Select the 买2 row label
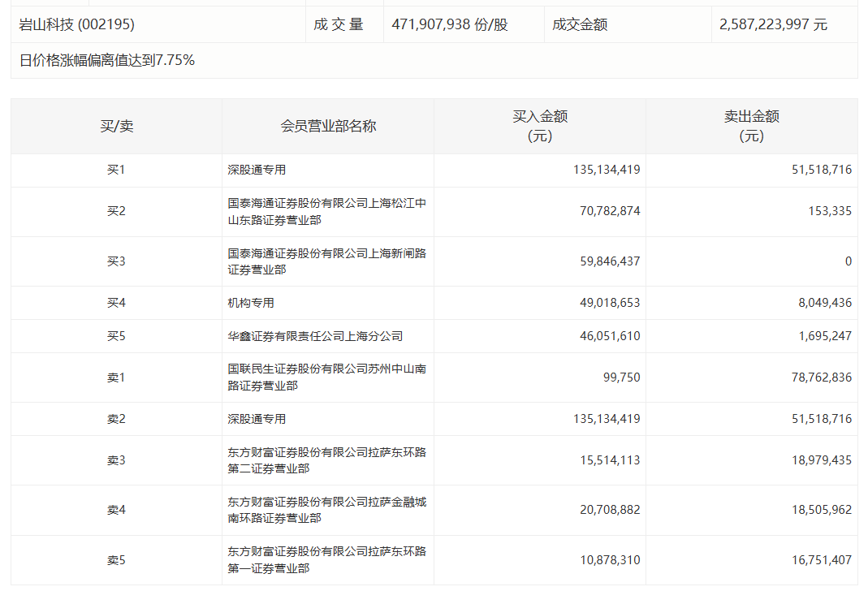The width and height of the screenshot is (868, 604). (x=116, y=212)
